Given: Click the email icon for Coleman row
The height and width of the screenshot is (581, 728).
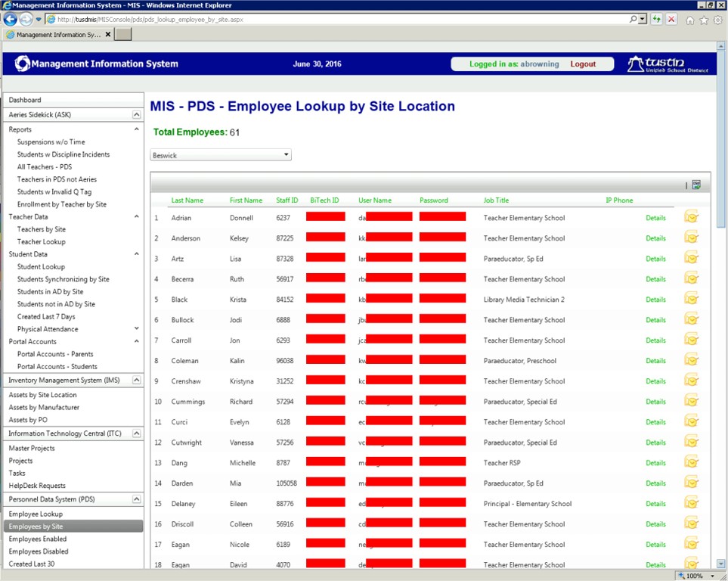Looking at the screenshot, I should [691, 360].
